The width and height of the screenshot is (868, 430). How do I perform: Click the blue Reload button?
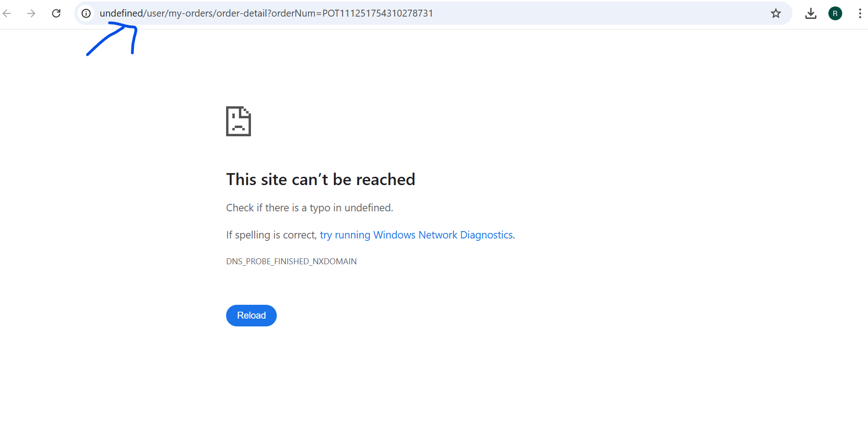[x=251, y=315]
